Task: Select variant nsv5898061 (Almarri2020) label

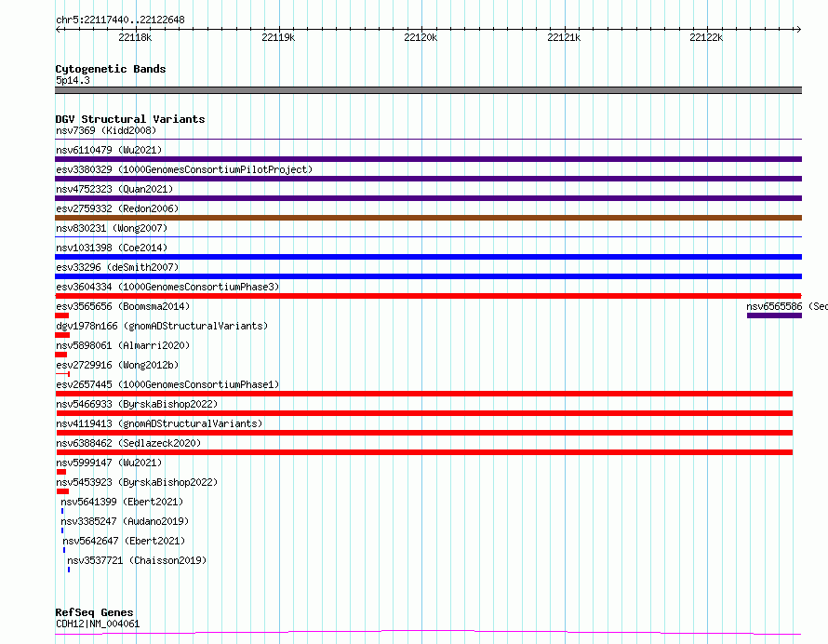Action: click(x=123, y=345)
